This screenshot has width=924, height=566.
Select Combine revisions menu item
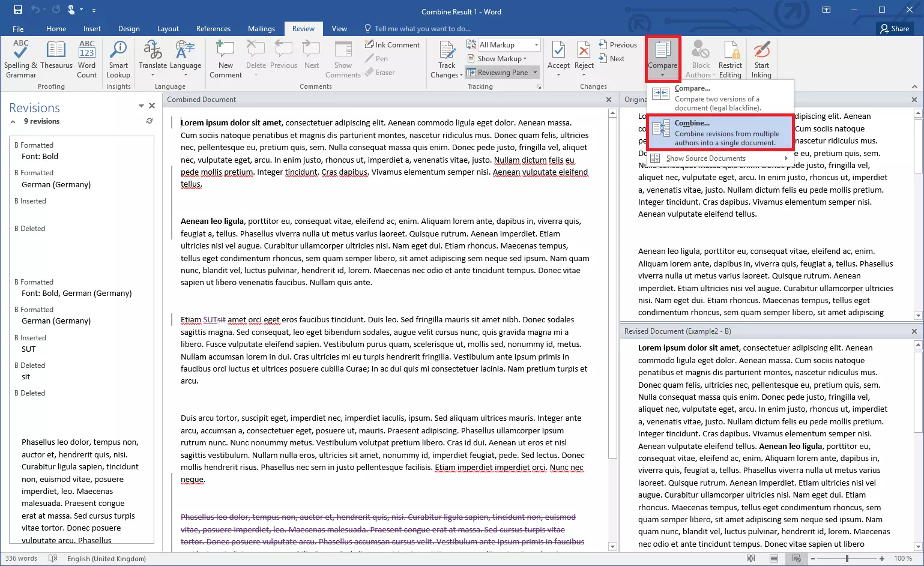coord(720,133)
